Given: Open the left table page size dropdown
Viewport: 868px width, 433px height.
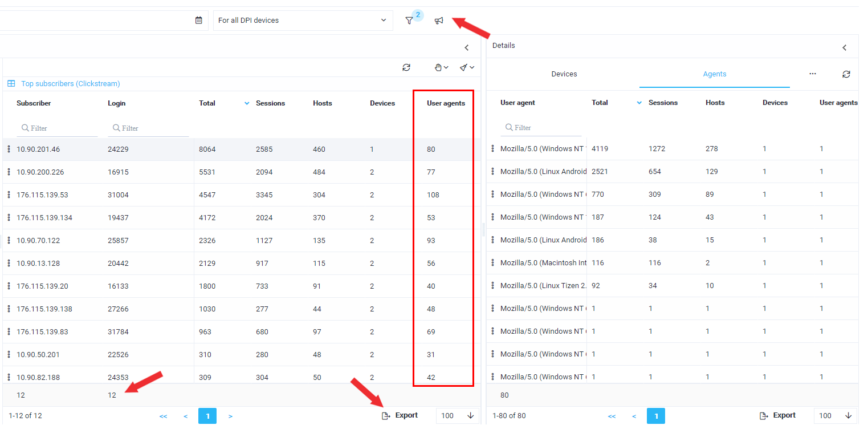Looking at the screenshot, I should (x=458, y=416).
